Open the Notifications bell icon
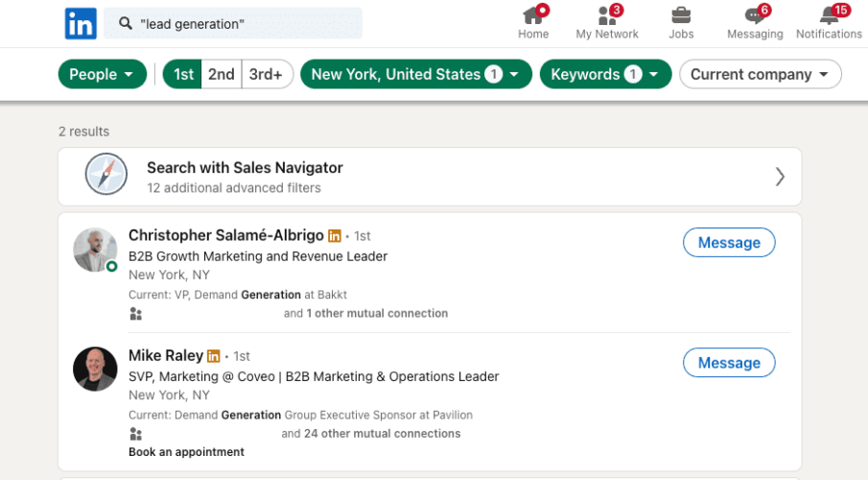Screen dimensions: 868x480 click(829, 15)
